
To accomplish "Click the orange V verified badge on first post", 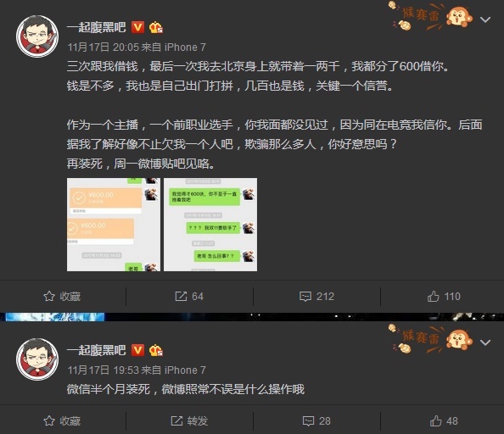I will [x=138, y=27].
